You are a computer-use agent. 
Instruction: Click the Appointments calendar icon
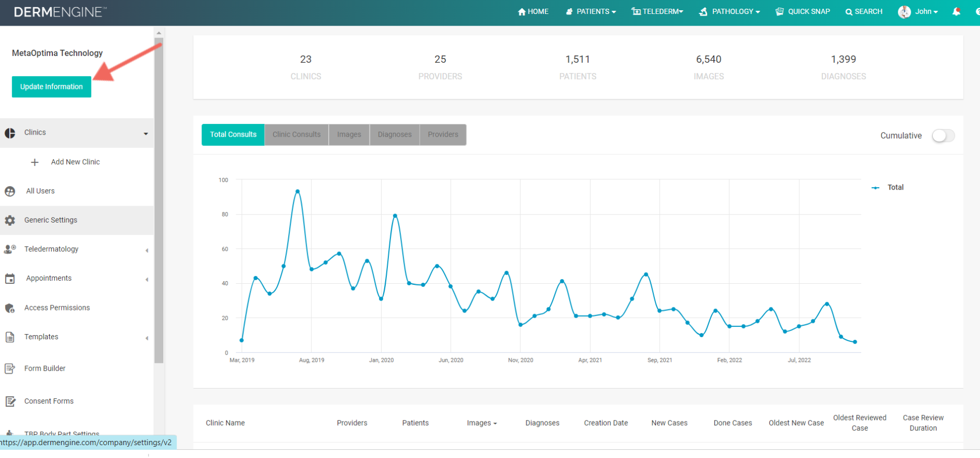[10, 279]
